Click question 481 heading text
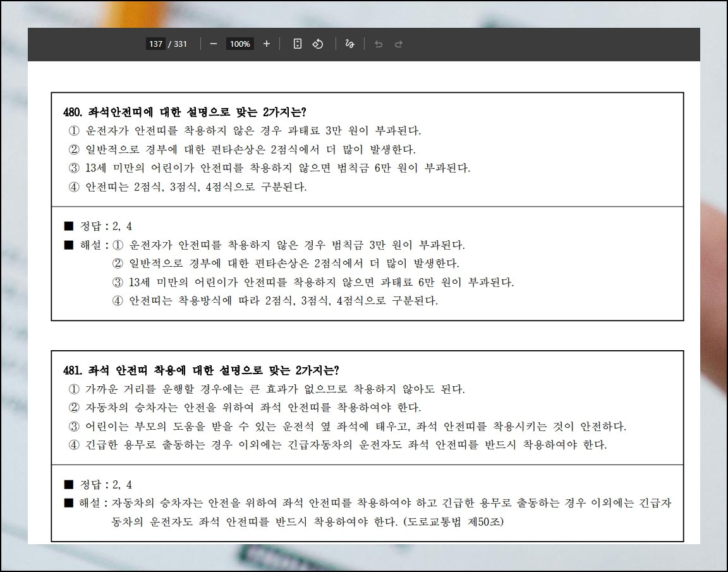Image resolution: width=728 pixels, height=572 pixels. (201, 370)
